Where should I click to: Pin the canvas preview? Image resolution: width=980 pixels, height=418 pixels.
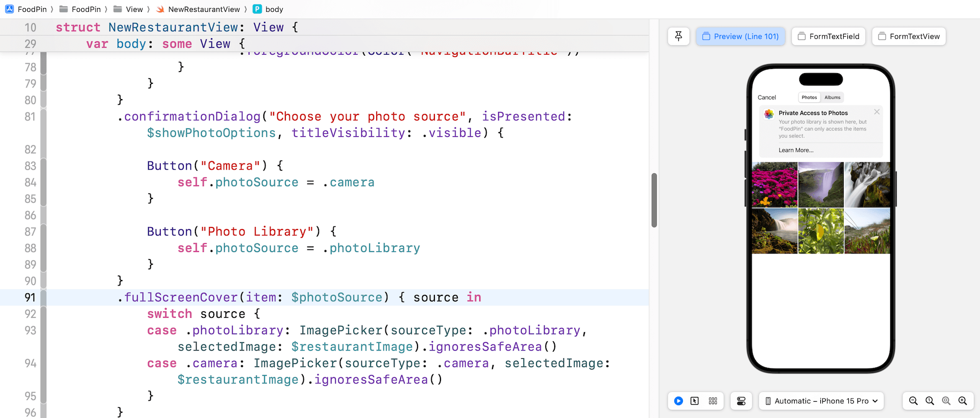pyautogui.click(x=678, y=36)
